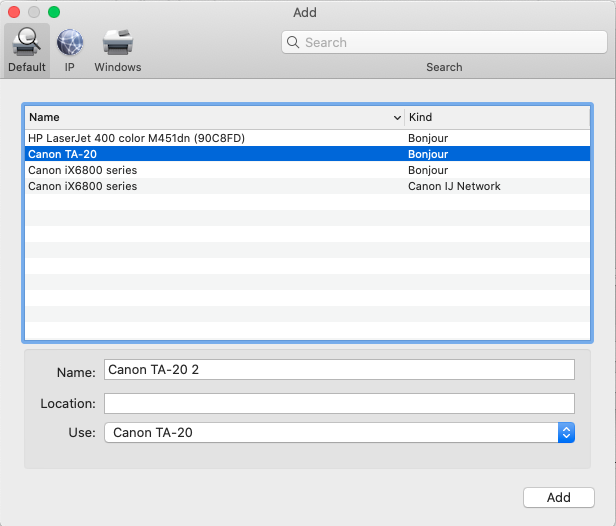Viewport: 616px width, 526px height.
Task: Click the Kind column header
Action: [x=497, y=117]
